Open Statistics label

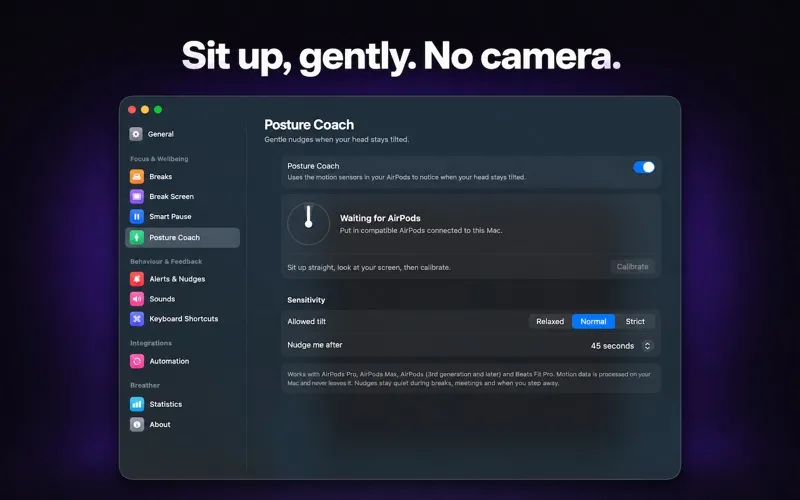166,404
